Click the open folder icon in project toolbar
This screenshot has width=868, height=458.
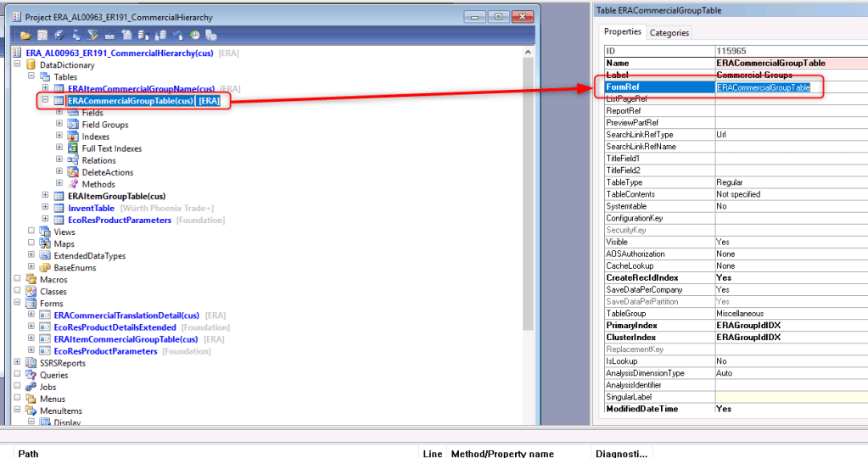coord(25,35)
